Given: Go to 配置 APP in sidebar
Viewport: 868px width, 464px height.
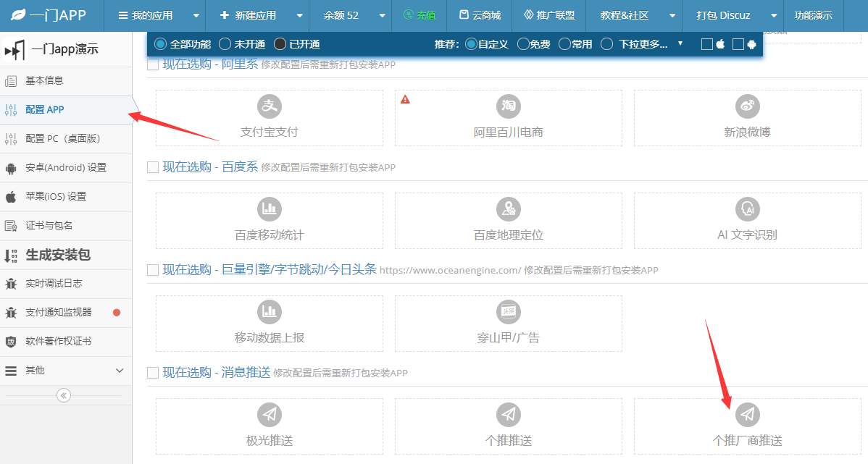Looking at the screenshot, I should click(66, 110).
